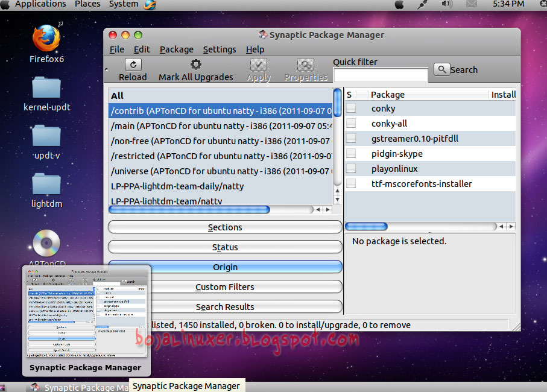547x392 pixels.
Task: Select LP-PPA-lightdm-team-daily/natty origin
Action: (220, 186)
